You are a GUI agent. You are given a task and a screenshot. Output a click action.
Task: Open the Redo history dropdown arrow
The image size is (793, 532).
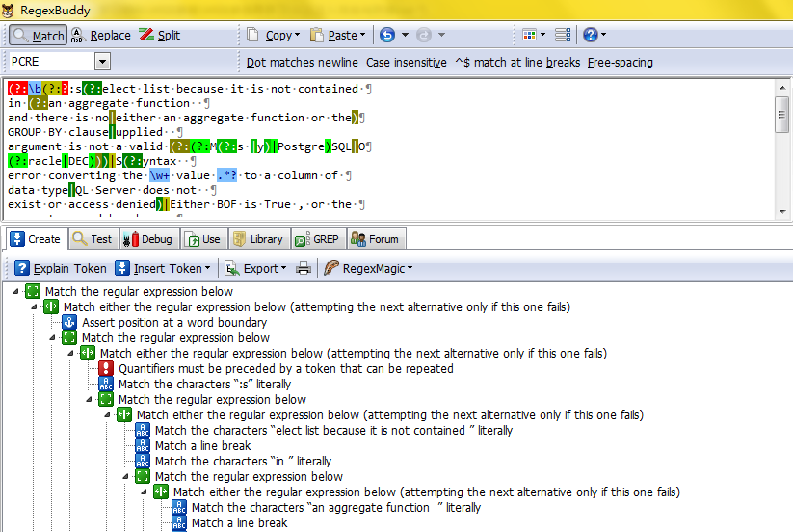pos(441,35)
